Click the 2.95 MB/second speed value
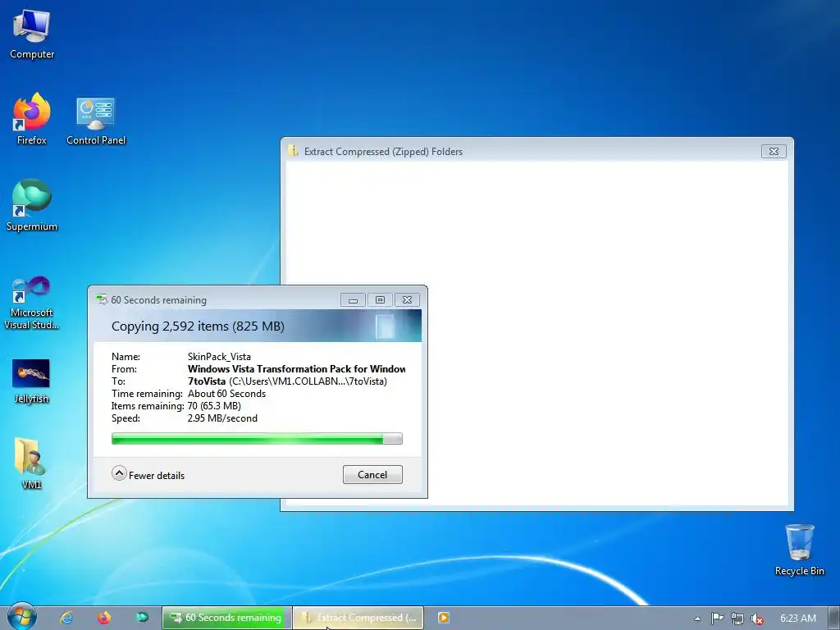 pyautogui.click(x=222, y=418)
